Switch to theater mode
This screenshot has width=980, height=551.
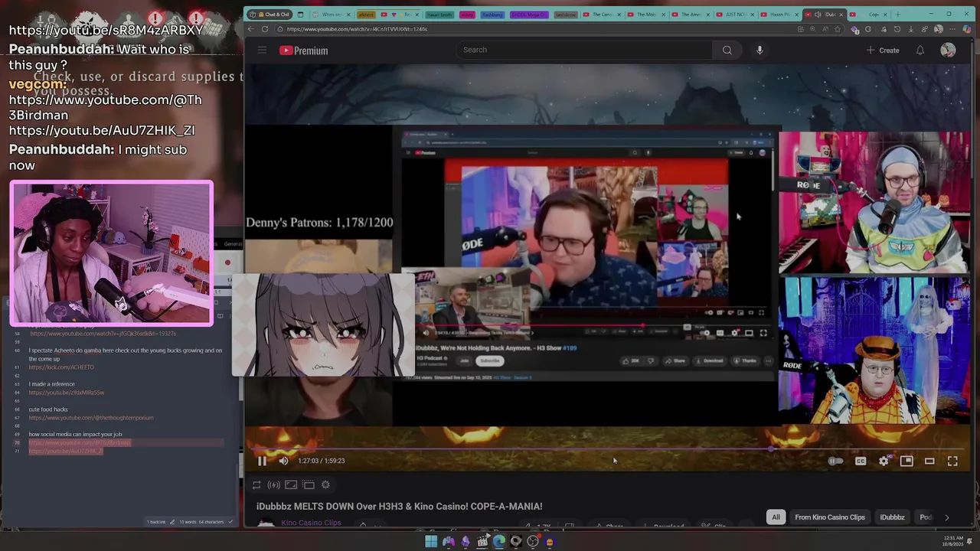929,461
